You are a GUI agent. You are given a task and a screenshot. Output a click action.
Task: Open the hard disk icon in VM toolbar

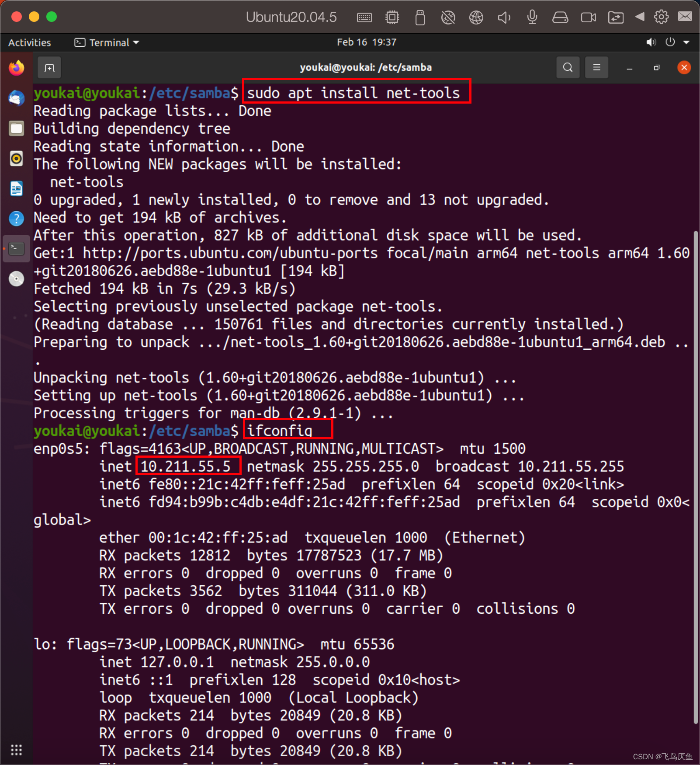[560, 17]
